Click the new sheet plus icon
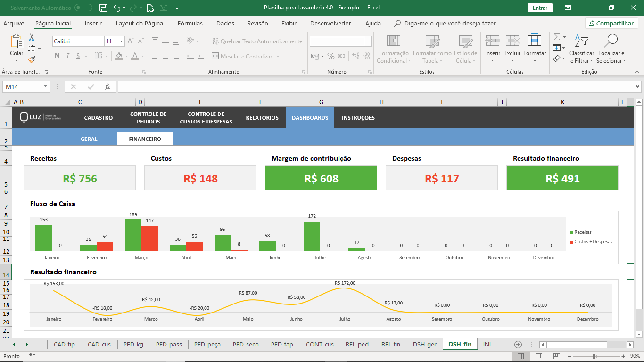 pos(518,345)
